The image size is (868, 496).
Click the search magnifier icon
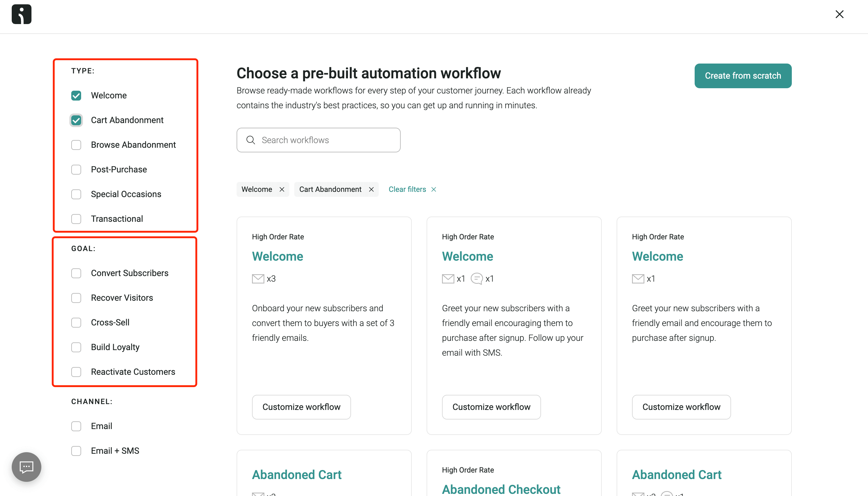pyautogui.click(x=251, y=140)
